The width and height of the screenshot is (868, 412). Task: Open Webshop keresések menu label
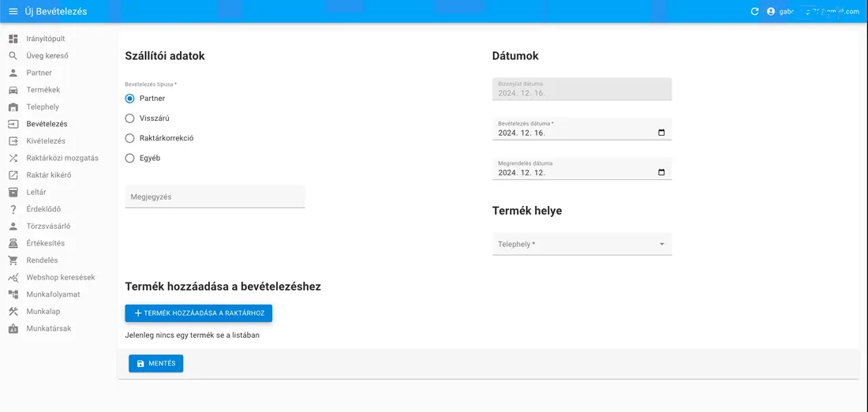pos(61,278)
